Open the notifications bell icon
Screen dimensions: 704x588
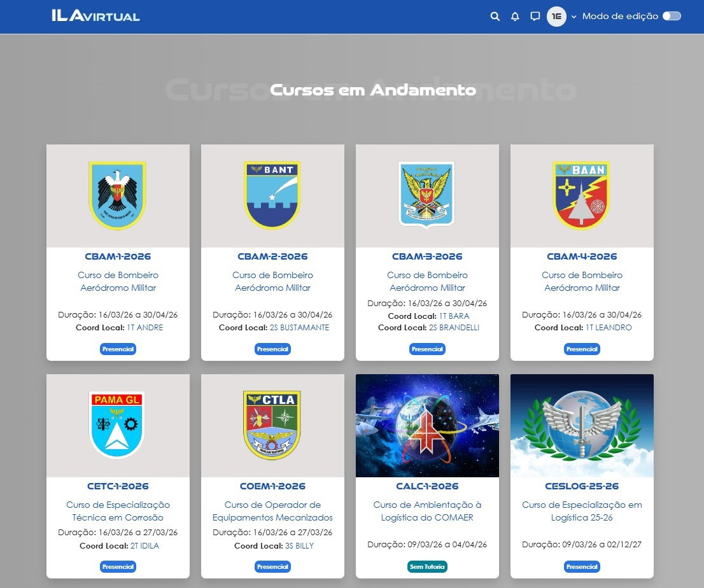(515, 17)
